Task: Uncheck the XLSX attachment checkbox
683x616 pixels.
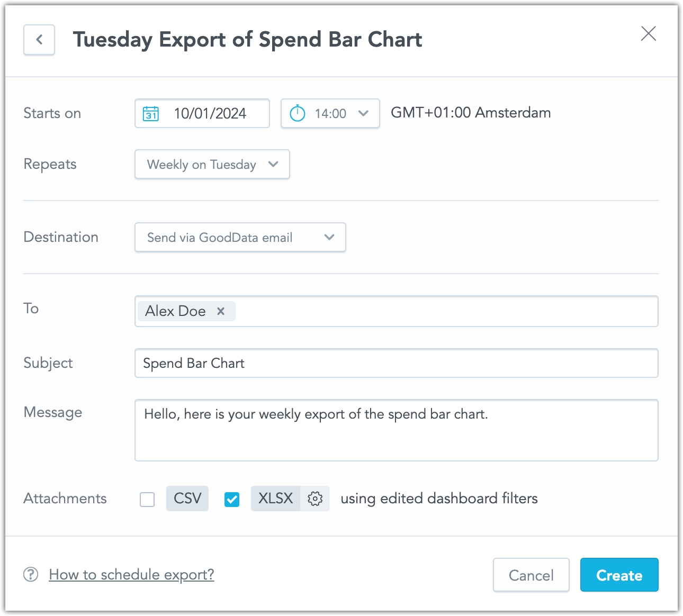Action: pos(232,499)
